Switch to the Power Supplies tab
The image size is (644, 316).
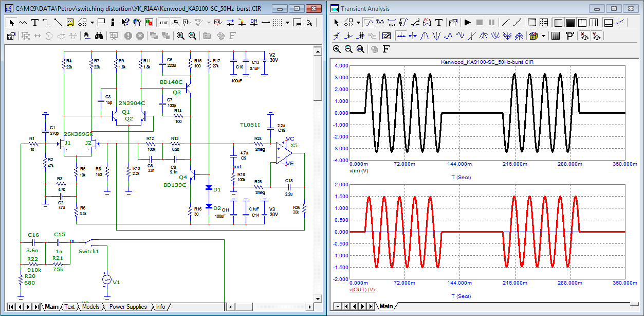click(x=128, y=307)
